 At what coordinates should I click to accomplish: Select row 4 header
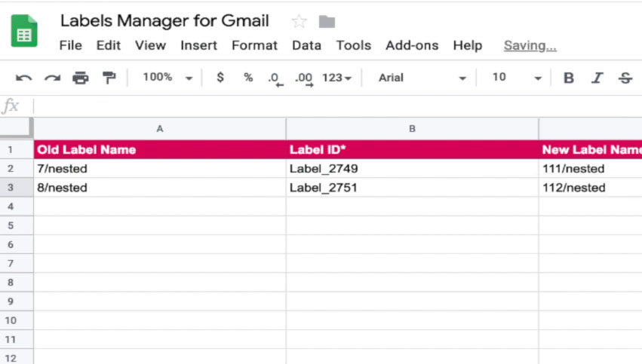pyautogui.click(x=17, y=206)
